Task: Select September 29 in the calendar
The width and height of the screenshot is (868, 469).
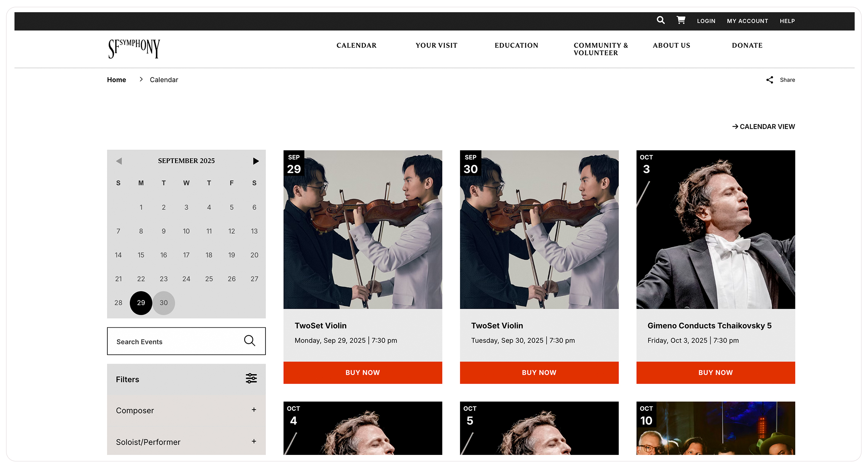Action: [x=141, y=303]
